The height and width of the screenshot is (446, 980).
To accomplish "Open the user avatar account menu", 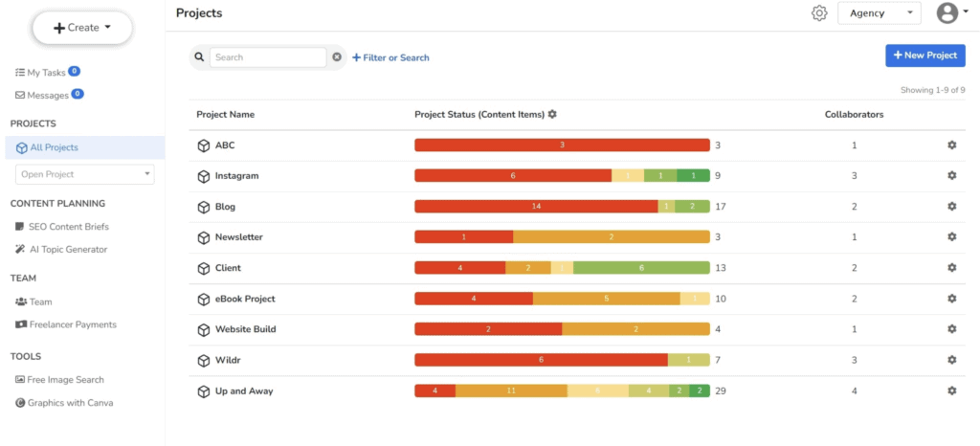I will [x=947, y=13].
